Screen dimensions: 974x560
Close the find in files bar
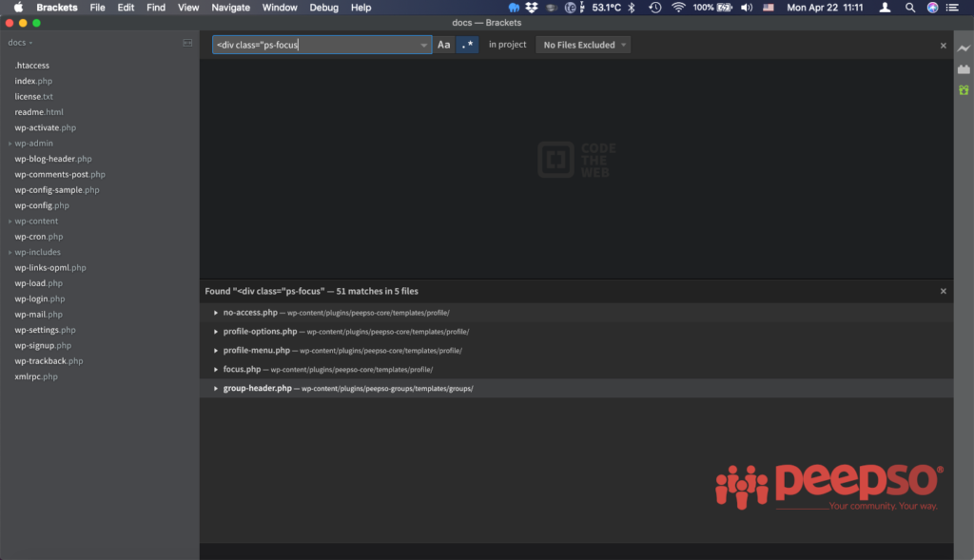click(944, 46)
